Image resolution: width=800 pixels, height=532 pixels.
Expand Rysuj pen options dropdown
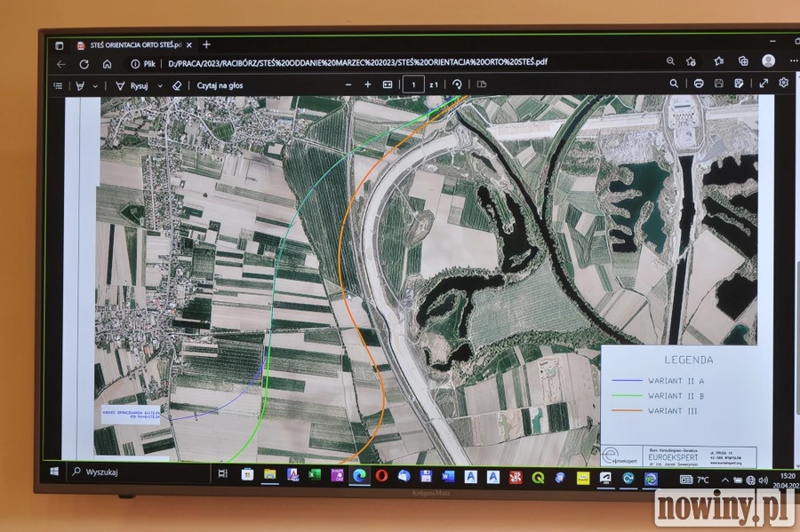[x=160, y=85]
